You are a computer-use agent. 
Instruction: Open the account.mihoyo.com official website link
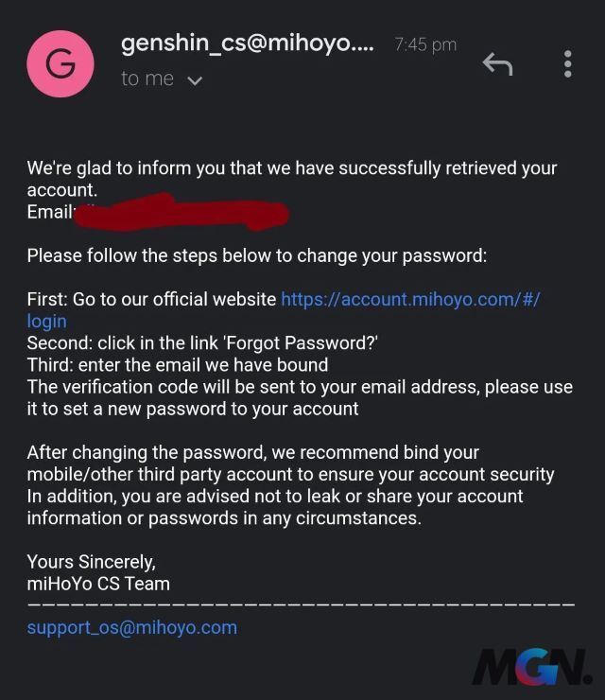click(x=410, y=299)
